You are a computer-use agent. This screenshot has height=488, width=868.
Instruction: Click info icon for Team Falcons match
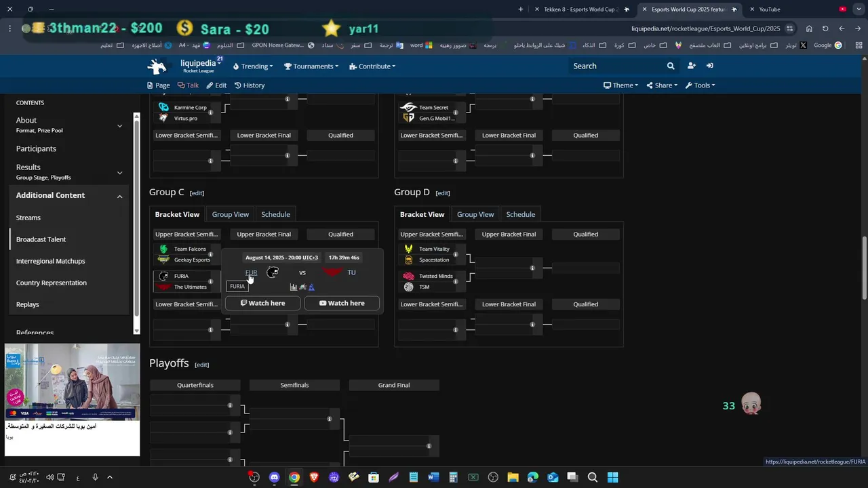(x=210, y=254)
